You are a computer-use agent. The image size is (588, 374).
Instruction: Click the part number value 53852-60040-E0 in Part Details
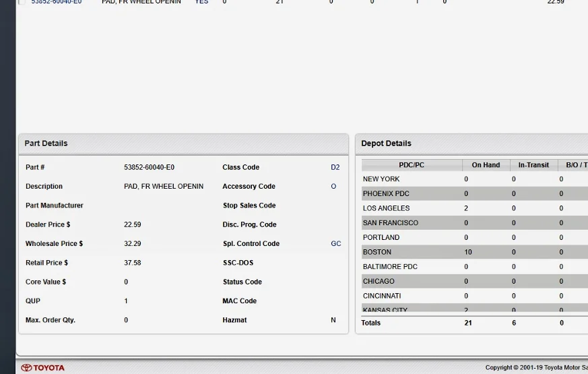point(149,167)
